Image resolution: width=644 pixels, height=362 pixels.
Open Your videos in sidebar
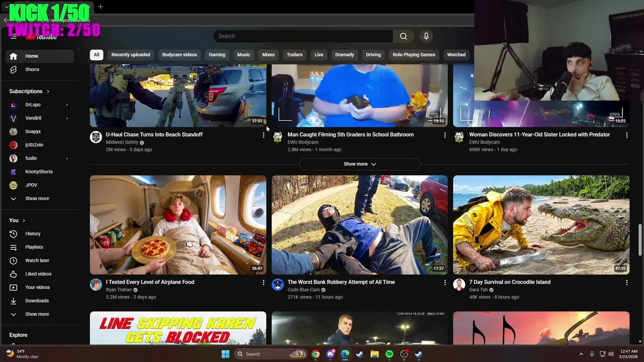[39, 287]
